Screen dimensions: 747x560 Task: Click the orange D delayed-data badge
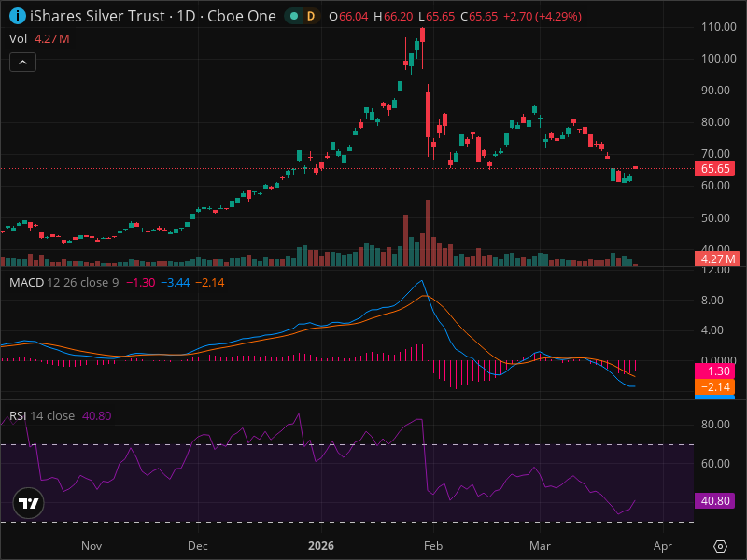(311, 16)
